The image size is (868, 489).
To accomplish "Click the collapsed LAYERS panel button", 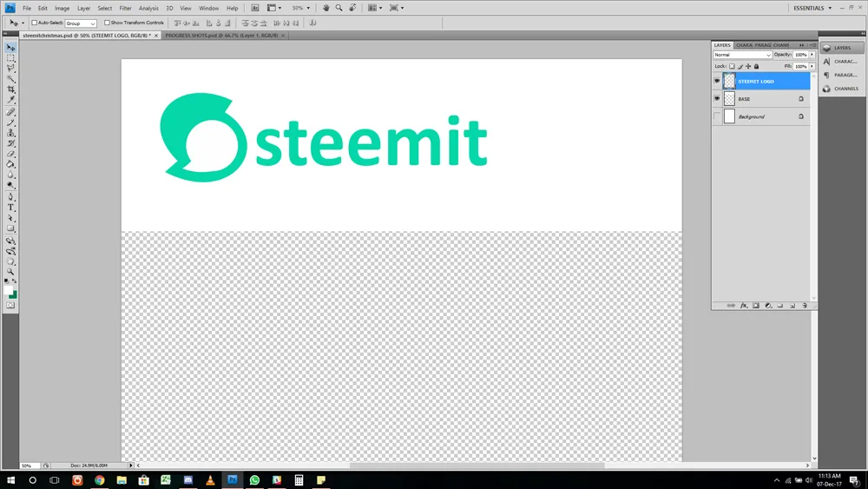I will pos(841,48).
